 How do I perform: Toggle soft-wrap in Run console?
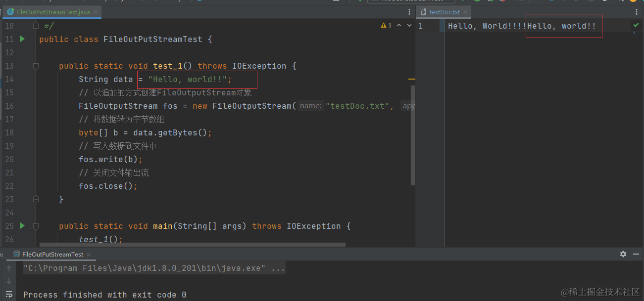tap(9, 295)
